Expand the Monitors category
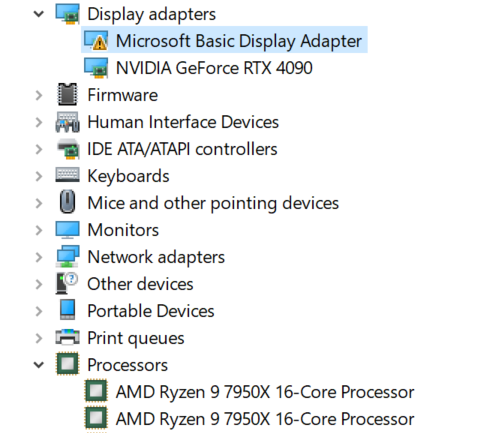Image resolution: width=477 pixels, height=433 pixels. point(39,230)
